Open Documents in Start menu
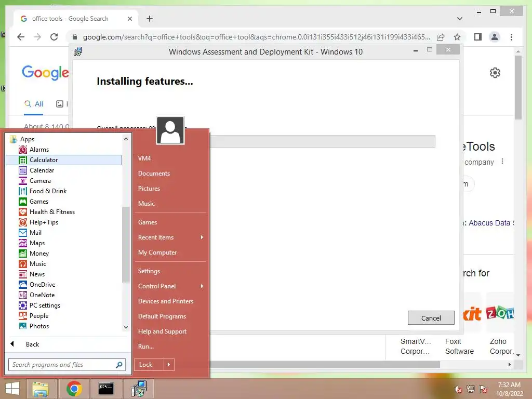The image size is (532, 399). pos(154,174)
